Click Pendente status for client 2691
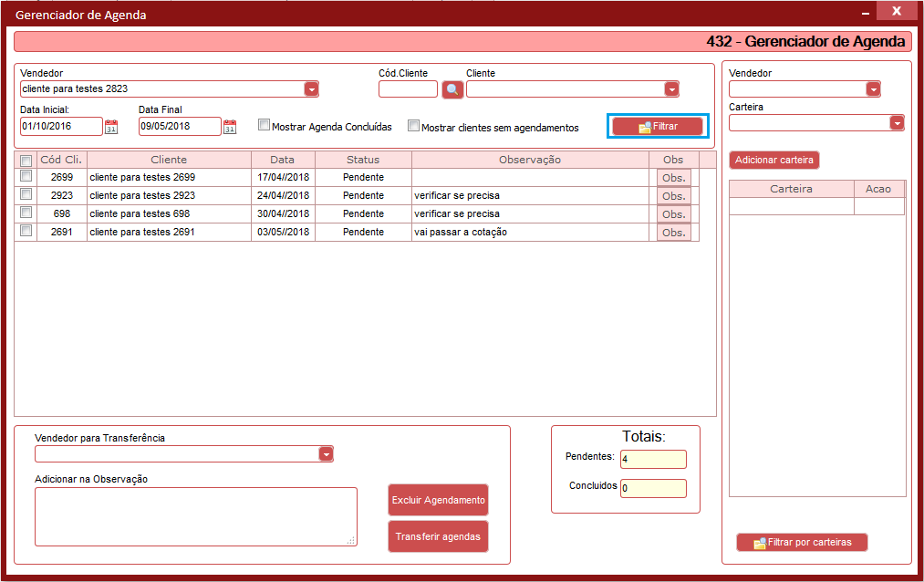The image size is (924, 582). point(363,232)
